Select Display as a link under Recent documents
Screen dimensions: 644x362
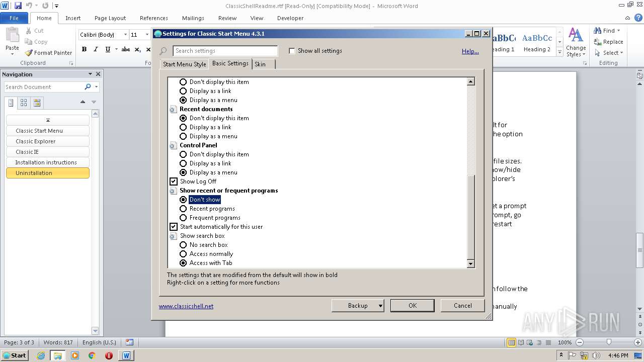pyautogui.click(x=183, y=127)
